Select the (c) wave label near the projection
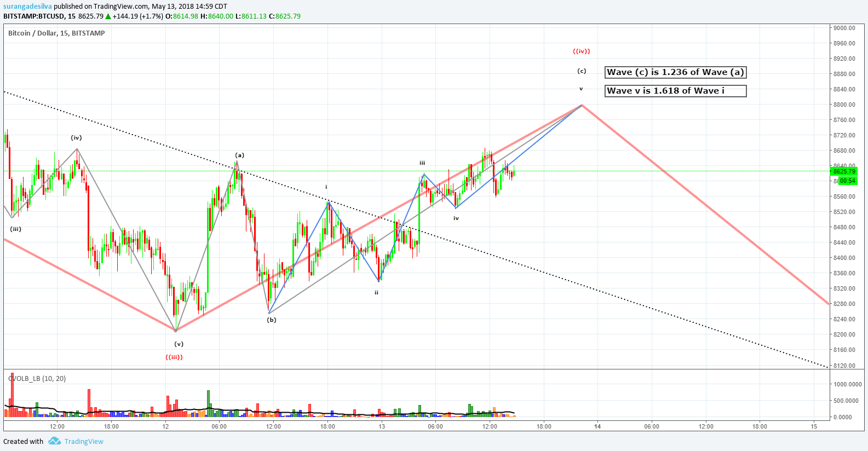868x451 pixels. click(x=582, y=71)
